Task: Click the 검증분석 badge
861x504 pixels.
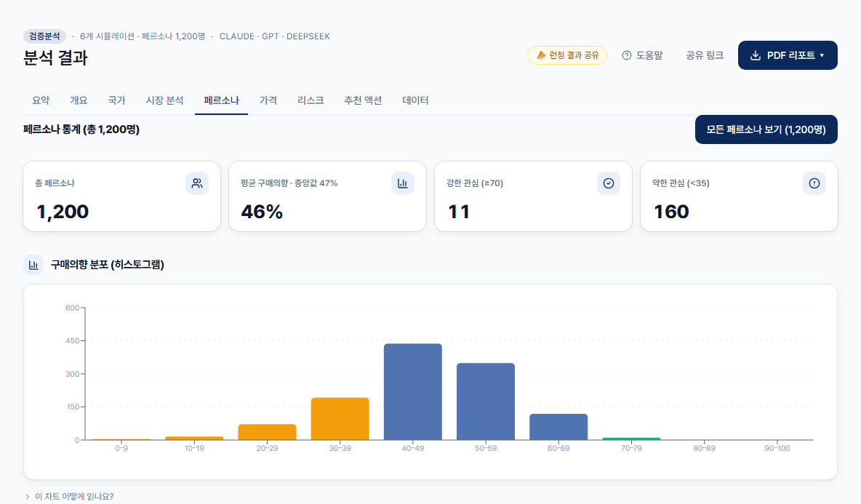Action: pos(44,36)
